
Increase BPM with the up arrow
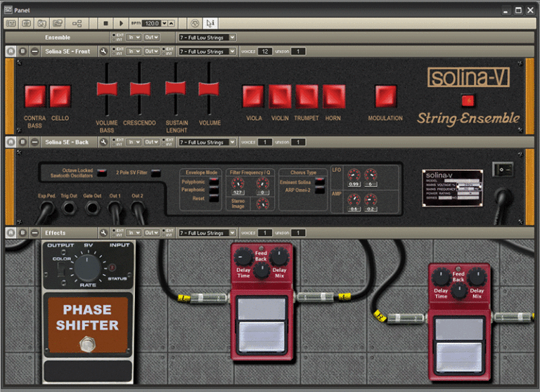point(171,23)
